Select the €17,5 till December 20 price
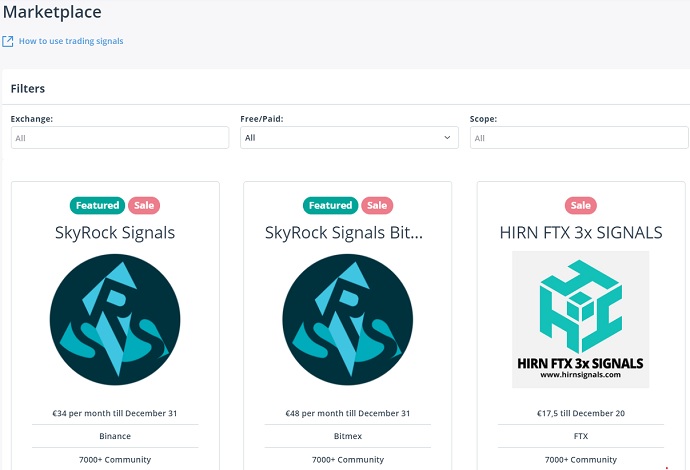Image resolution: width=690 pixels, height=470 pixels. tap(581, 413)
